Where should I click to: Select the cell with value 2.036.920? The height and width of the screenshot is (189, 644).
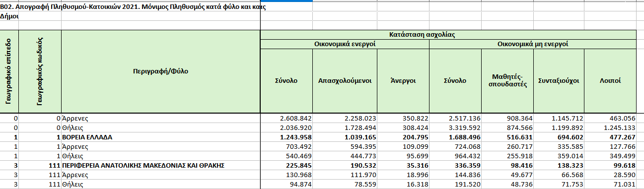pos(286,128)
